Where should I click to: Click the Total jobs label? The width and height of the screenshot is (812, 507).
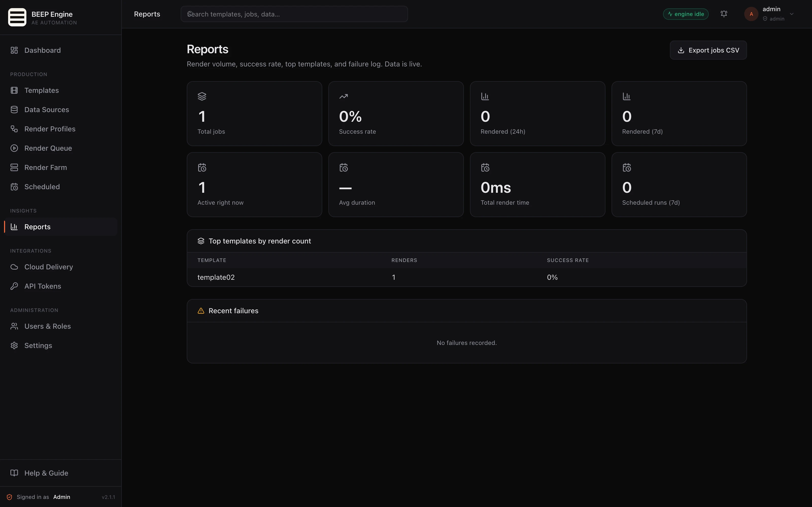211,131
